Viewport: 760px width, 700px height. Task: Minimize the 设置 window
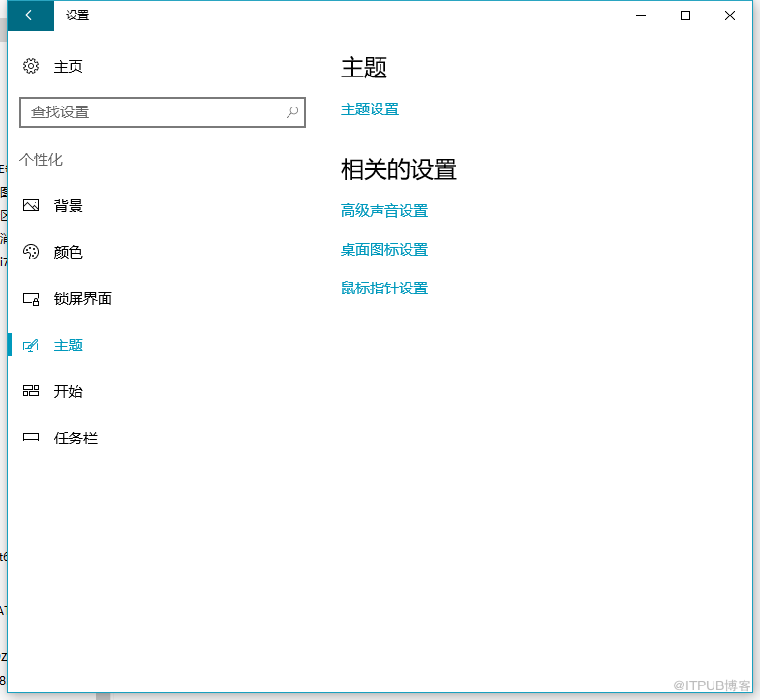[x=641, y=15]
